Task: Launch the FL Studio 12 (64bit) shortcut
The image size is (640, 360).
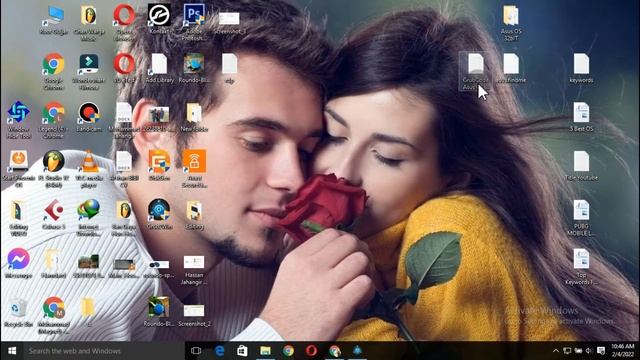Action: (53, 169)
